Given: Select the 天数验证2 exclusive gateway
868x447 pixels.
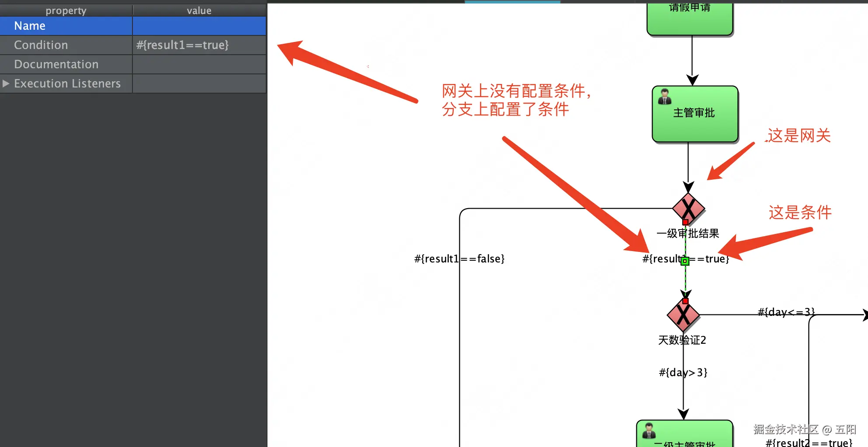Looking at the screenshot, I should coord(683,314).
